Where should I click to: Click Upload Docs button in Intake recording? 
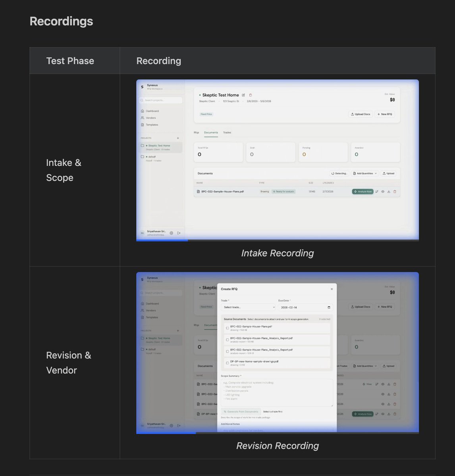pyautogui.click(x=361, y=114)
